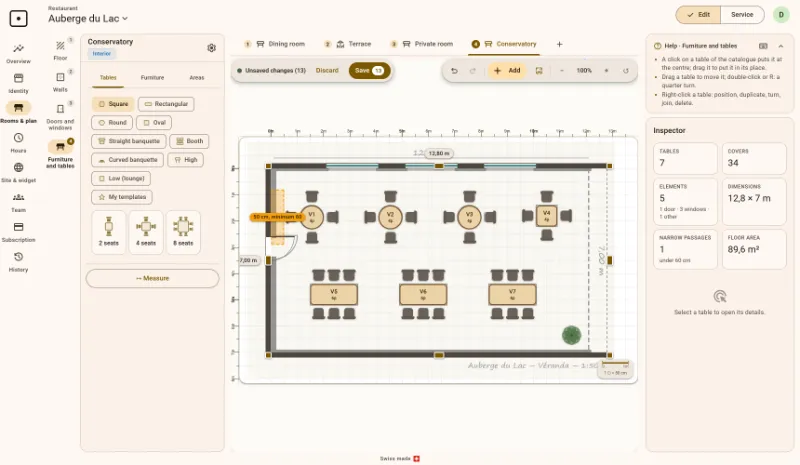Viewport: 800px width, 465px height.
Task: Switch to Service mode
Action: pos(742,15)
